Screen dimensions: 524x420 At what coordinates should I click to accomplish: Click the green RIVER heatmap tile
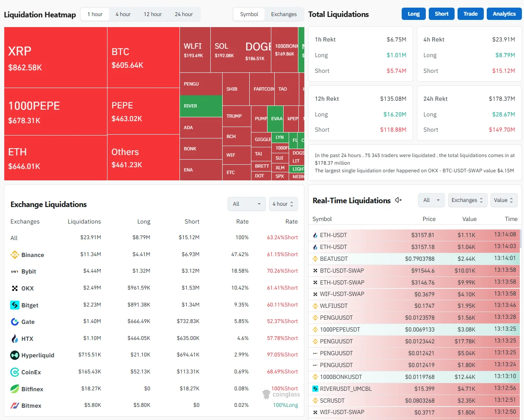pos(201,106)
